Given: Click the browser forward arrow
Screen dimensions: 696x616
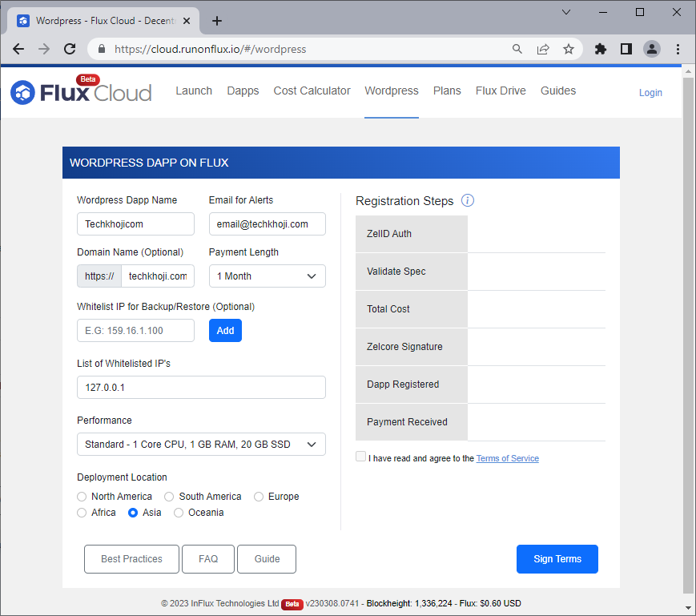Looking at the screenshot, I should 44,49.
